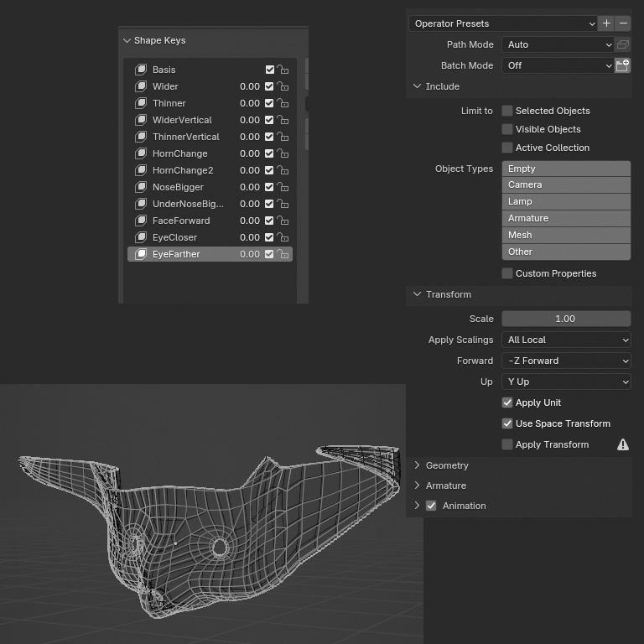644x644 pixels.
Task: Toggle lock icon on Wider shape key
Action: [283, 86]
